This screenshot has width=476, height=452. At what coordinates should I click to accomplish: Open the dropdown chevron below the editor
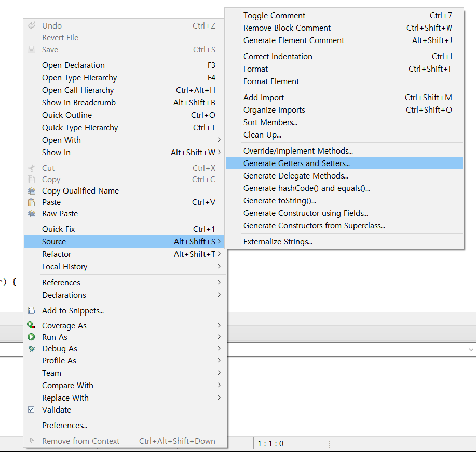pos(471,349)
